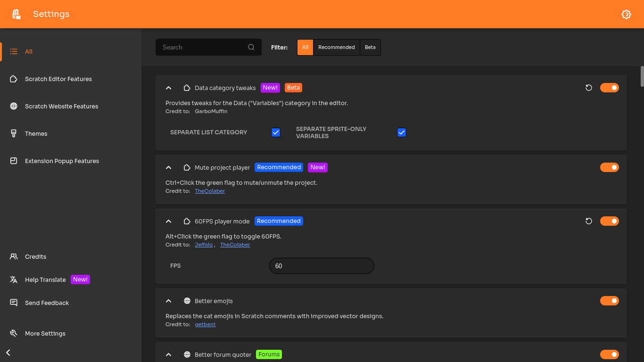Screen dimensions: 644x362
Task: Reset 60FPS player mode settings
Action: [x=589, y=221]
